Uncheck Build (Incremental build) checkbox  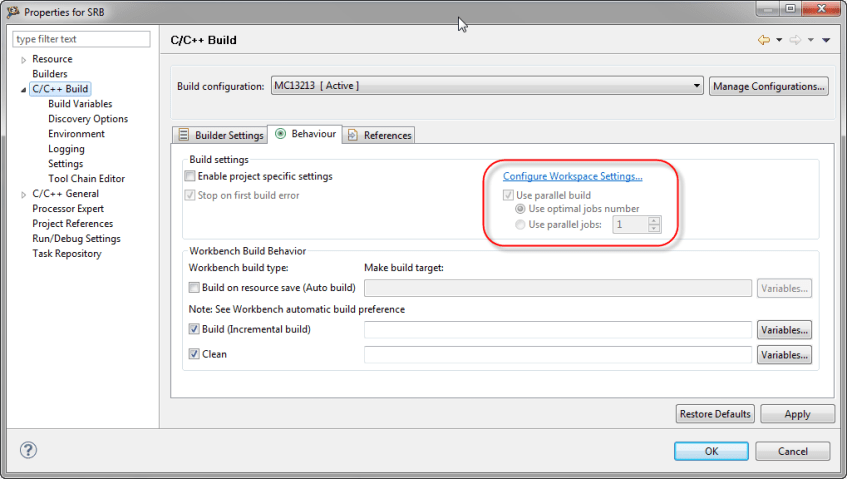click(x=194, y=329)
